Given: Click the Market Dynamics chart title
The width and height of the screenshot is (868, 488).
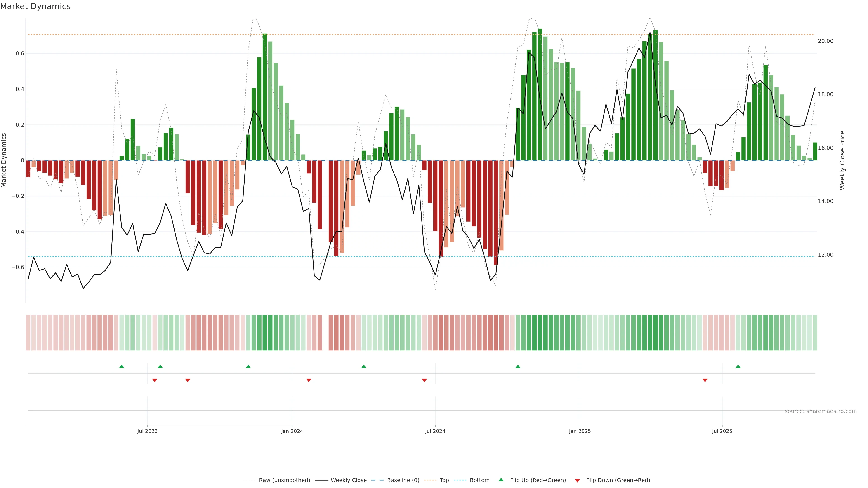Looking at the screenshot, I should coord(35,6).
